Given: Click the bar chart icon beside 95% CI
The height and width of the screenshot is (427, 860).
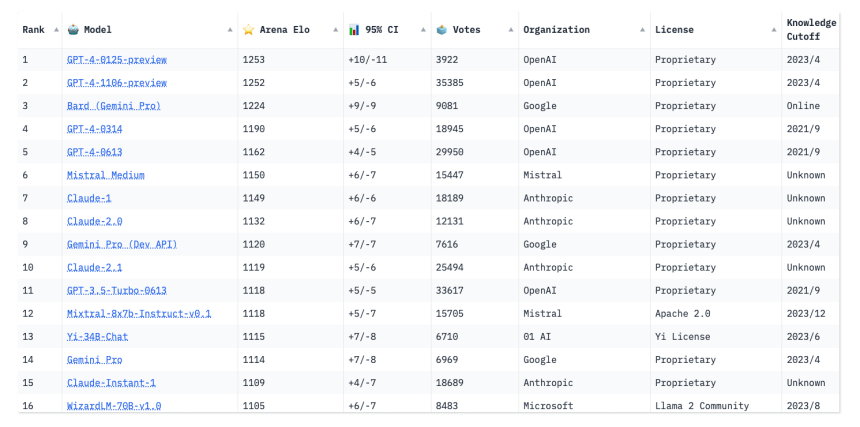Looking at the screenshot, I should (354, 30).
